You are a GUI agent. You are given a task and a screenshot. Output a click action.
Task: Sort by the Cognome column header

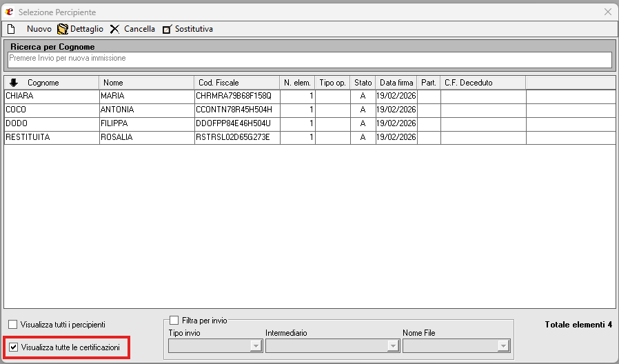point(52,83)
